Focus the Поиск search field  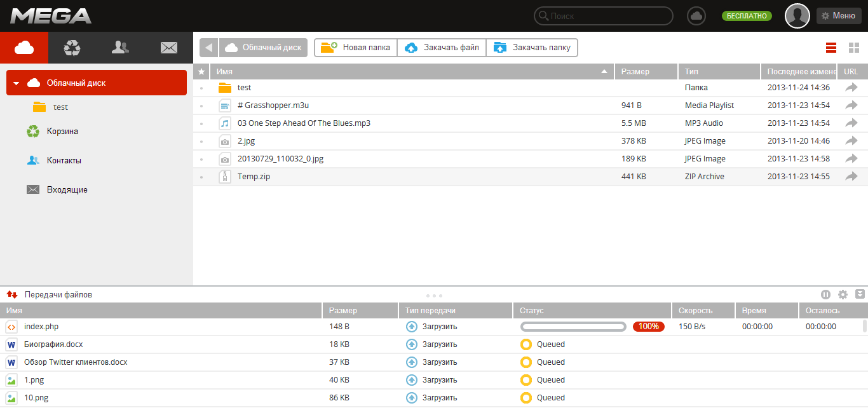pyautogui.click(x=603, y=16)
